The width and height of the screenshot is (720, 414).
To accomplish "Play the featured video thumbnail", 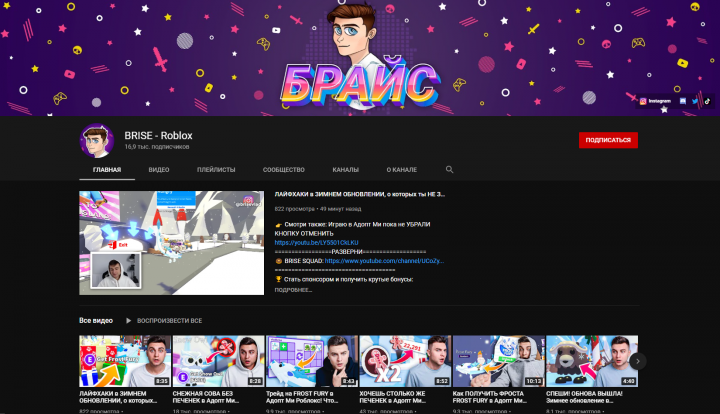I will [172, 243].
